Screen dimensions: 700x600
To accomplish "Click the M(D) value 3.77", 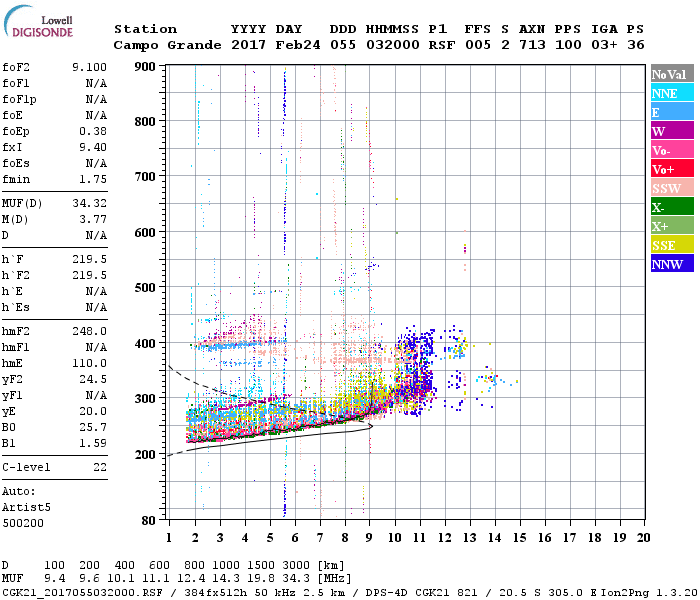I will coord(93,220).
